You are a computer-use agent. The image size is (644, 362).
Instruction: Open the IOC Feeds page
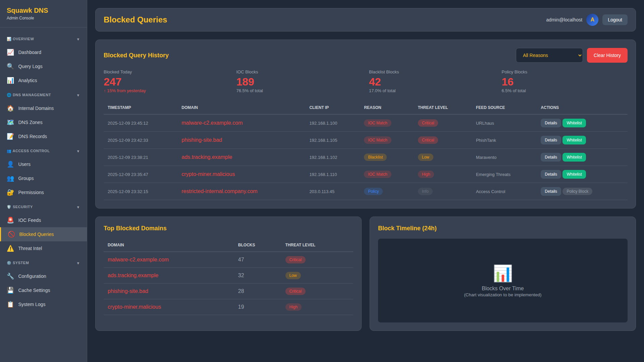coord(44,220)
